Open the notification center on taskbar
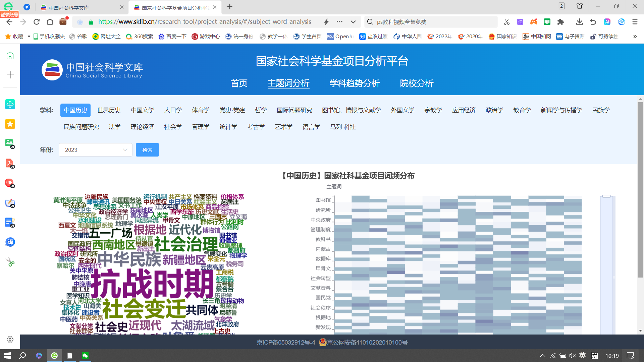The image size is (644, 362). coord(630,356)
